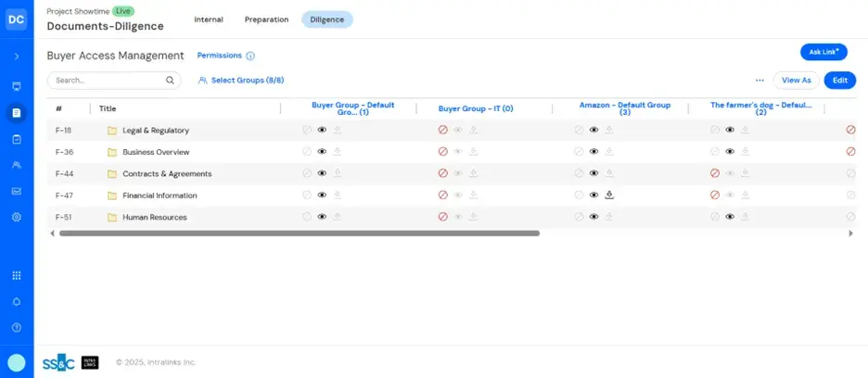Open the notifications bell in sidebar
The height and width of the screenshot is (378, 868).
(x=17, y=302)
